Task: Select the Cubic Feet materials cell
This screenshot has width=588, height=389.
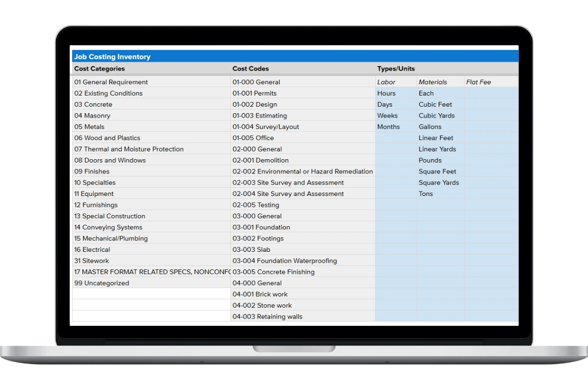Action: (441, 104)
